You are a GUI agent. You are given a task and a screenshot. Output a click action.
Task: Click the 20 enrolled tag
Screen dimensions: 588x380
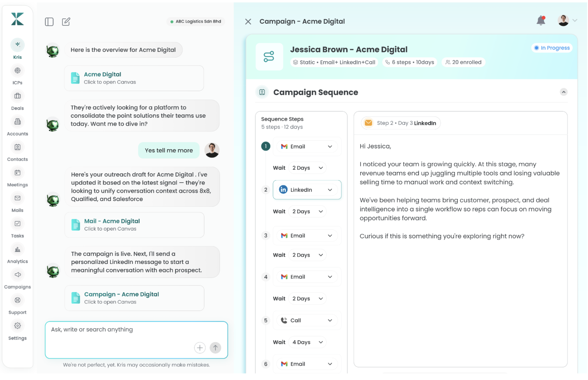(464, 62)
